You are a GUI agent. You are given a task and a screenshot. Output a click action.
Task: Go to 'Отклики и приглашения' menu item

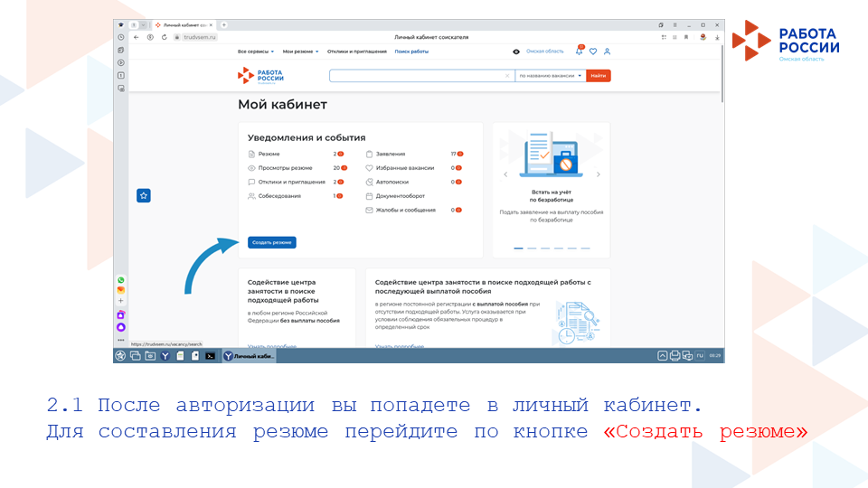(x=357, y=52)
